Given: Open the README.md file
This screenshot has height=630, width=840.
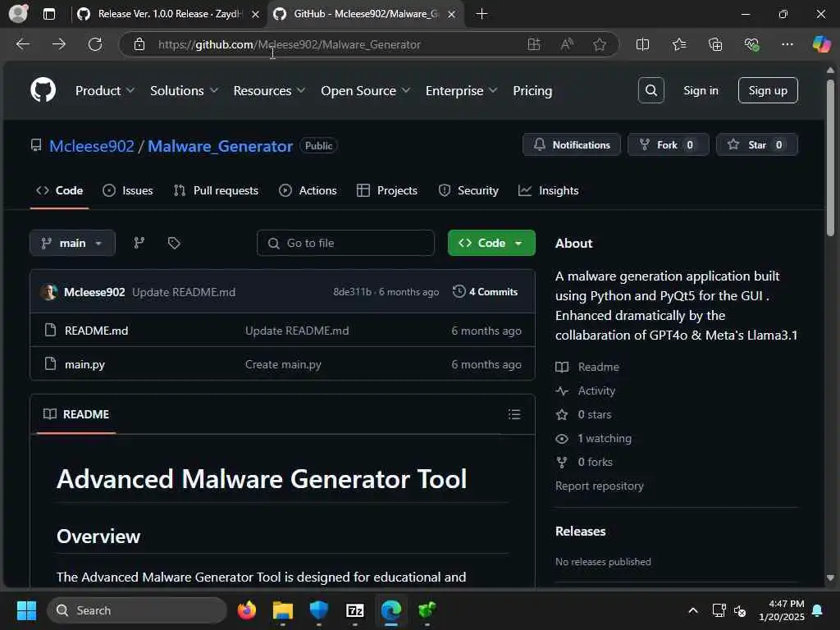Looking at the screenshot, I should [x=97, y=331].
